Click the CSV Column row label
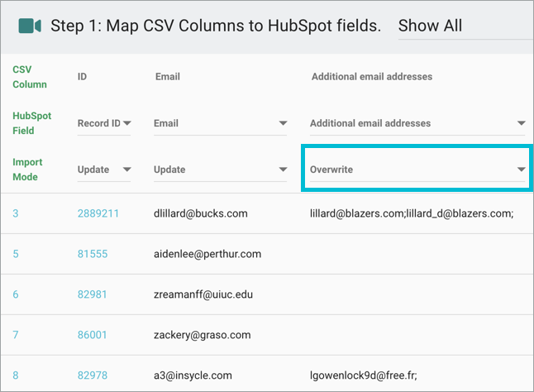534x392 pixels. click(30, 77)
